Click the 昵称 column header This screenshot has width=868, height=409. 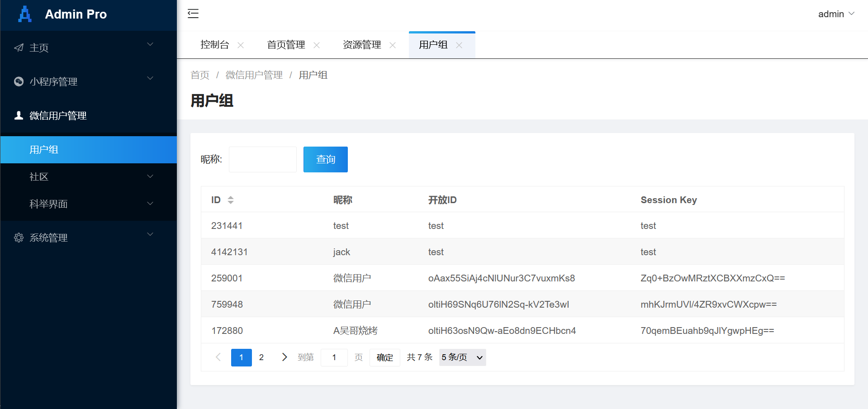point(343,200)
